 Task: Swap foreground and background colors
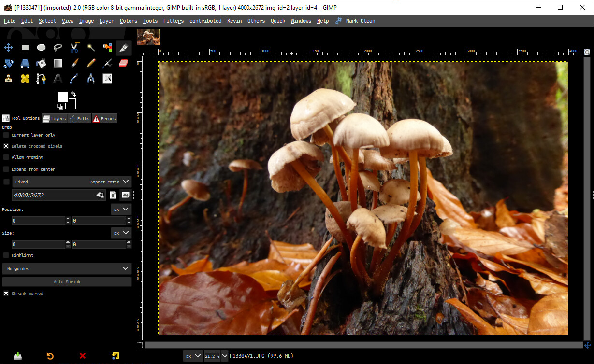[x=73, y=94]
